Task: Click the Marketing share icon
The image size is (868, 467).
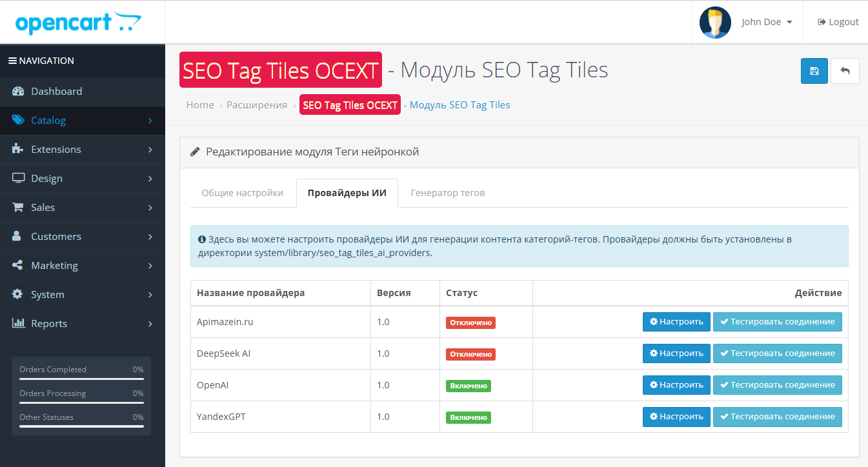Action: point(18,266)
